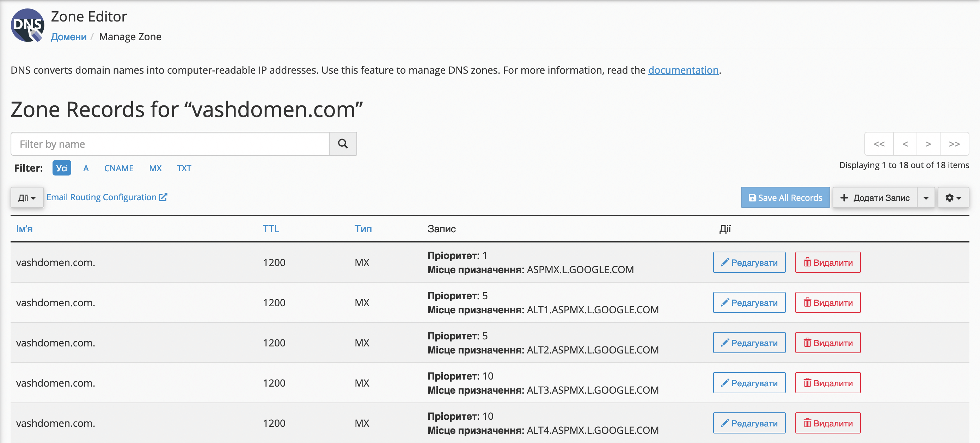This screenshot has height=443, width=980.
Task: Click the DNS Zone Editor logo icon
Action: click(x=27, y=25)
